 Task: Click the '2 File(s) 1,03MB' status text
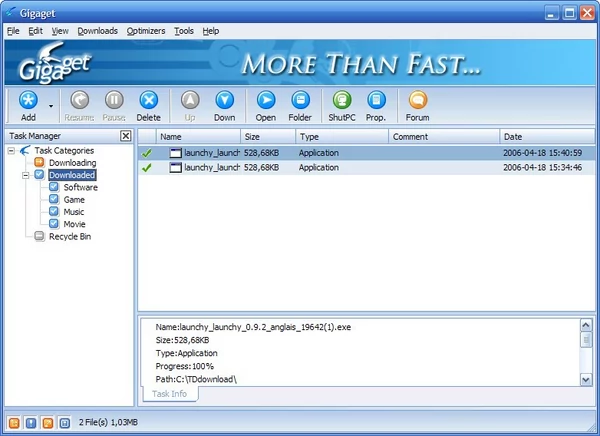(108, 422)
